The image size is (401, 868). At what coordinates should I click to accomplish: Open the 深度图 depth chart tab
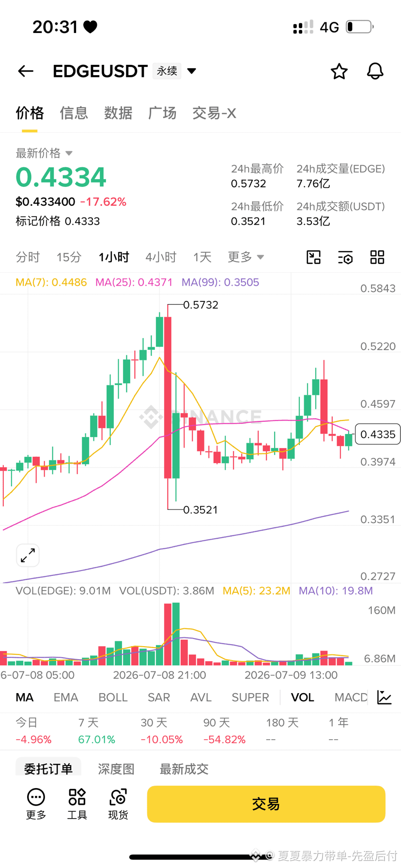(116, 769)
